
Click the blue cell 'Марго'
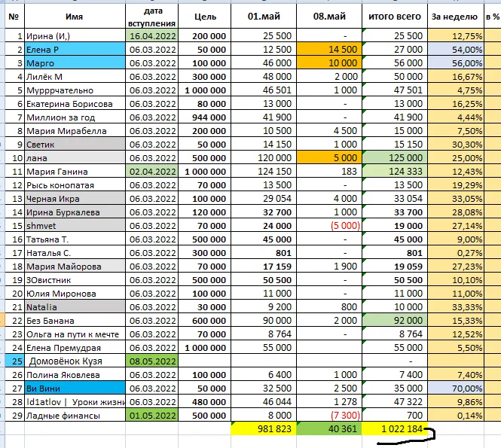(75, 63)
